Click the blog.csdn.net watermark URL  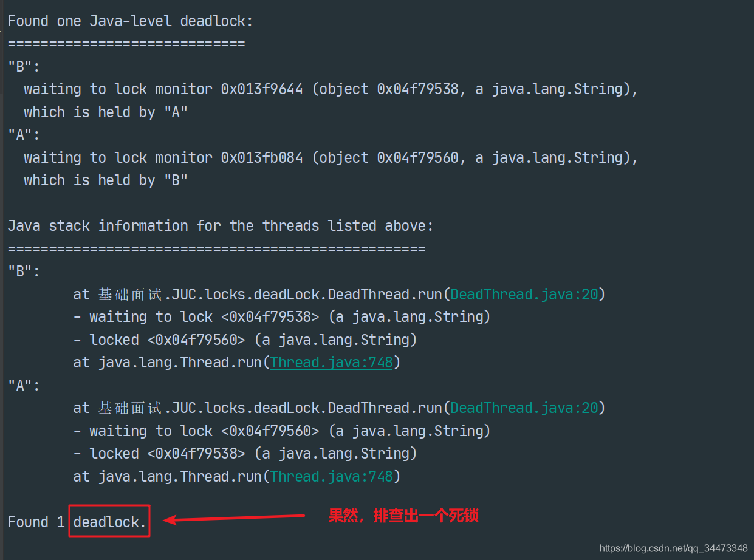pyautogui.click(x=673, y=548)
